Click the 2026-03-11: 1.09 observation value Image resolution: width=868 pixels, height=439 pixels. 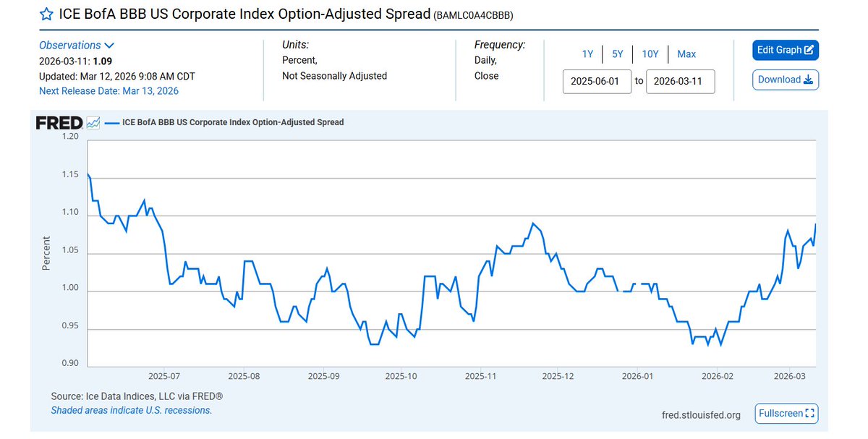point(75,61)
